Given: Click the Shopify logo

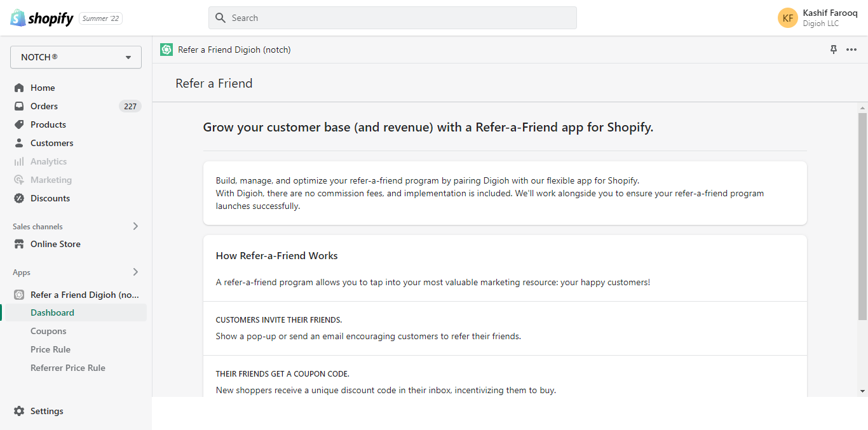Looking at the screenshot, I should click(x=42, y=18).
